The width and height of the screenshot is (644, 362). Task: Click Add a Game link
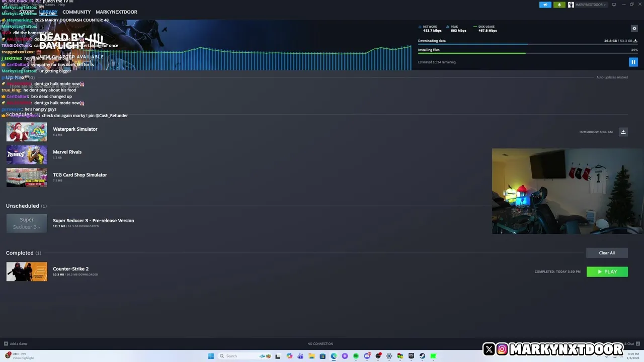tap(16, 344)
